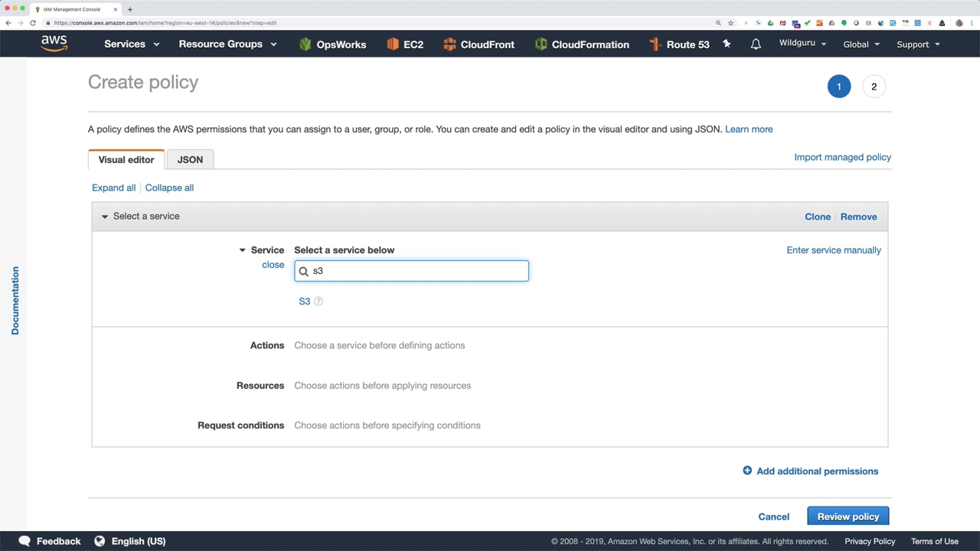Click the help icon next to S3
The image size is (980, 551).
click(318, 302)
